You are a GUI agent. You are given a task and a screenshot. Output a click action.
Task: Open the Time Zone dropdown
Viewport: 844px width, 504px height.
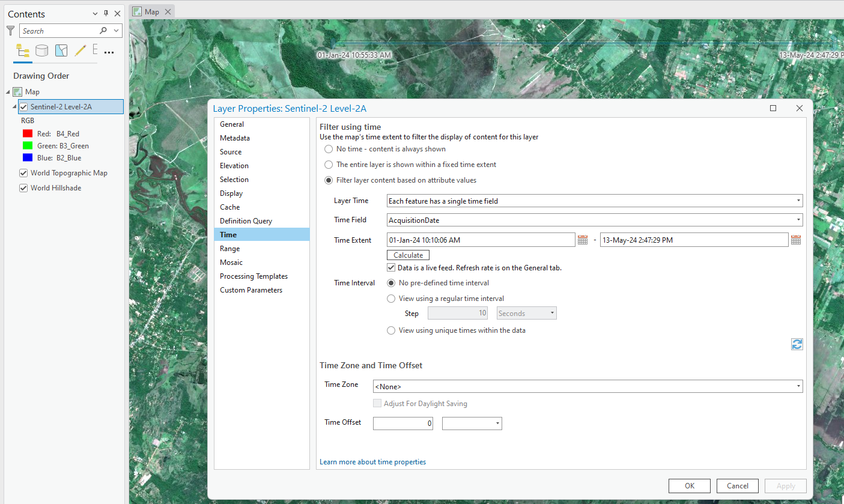798,386
